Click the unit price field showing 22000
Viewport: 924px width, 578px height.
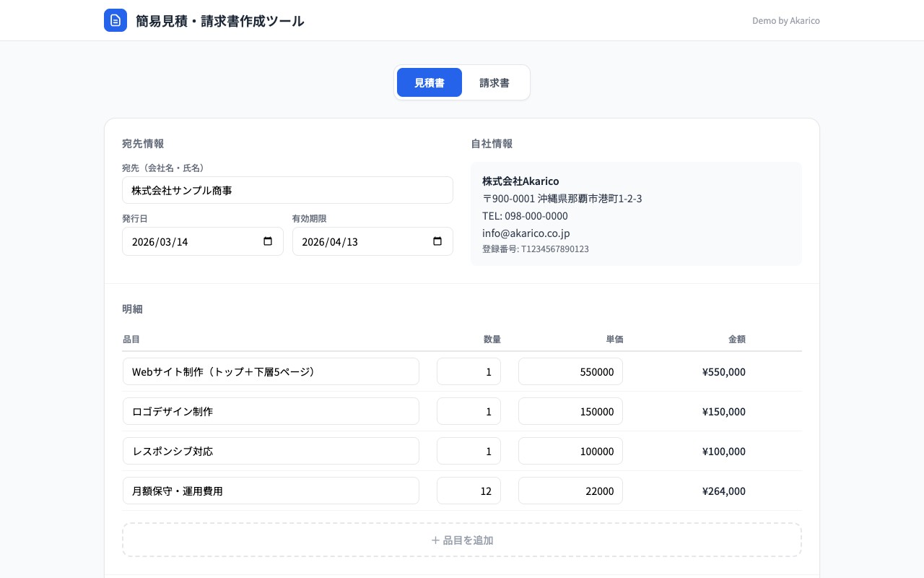pos(570,491)
